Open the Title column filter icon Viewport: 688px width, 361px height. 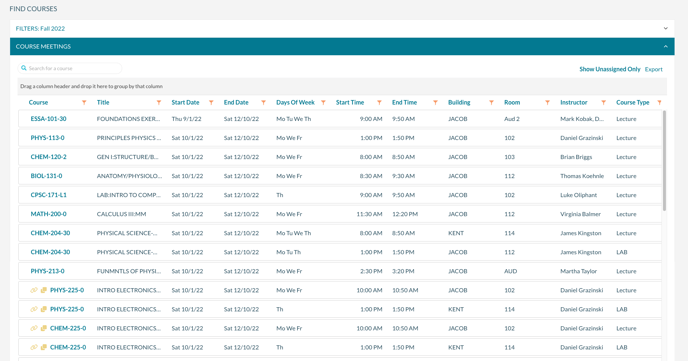(x=159, y=103)
